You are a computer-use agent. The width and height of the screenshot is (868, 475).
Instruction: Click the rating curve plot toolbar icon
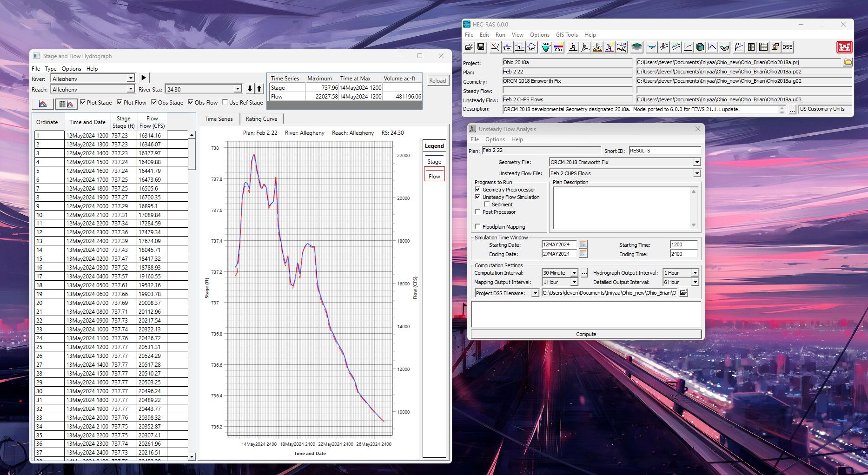click(688, 47)
